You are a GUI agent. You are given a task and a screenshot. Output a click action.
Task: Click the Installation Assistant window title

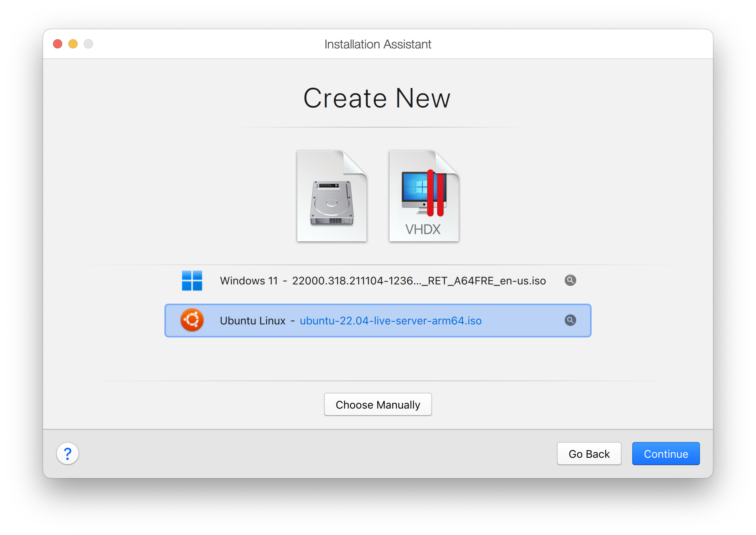coord(378,44)
